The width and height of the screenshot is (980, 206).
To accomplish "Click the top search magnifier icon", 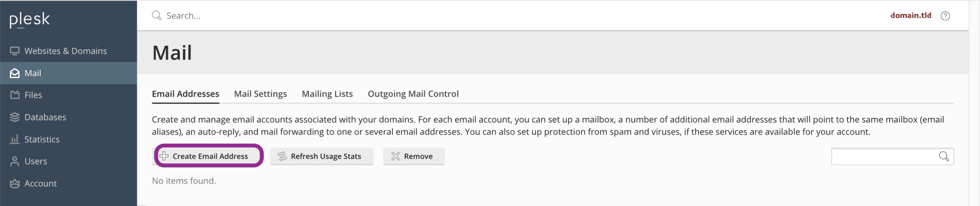I will (x=156, y=15).
